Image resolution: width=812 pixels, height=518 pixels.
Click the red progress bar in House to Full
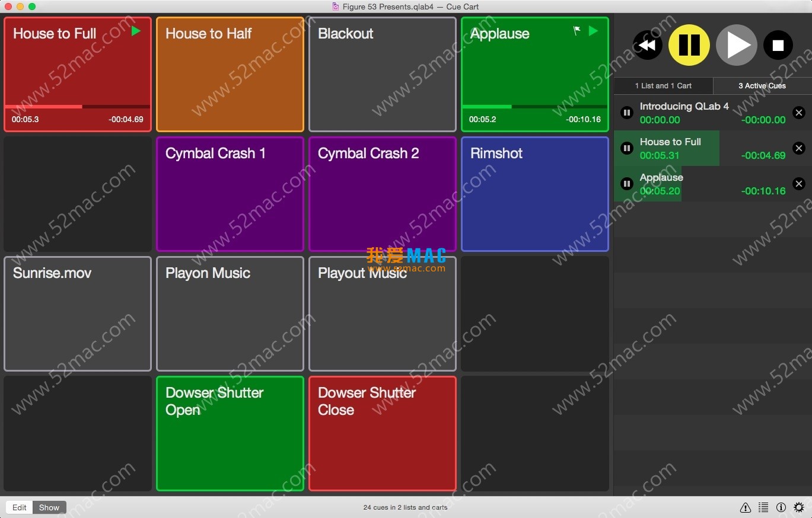[78, 107]
